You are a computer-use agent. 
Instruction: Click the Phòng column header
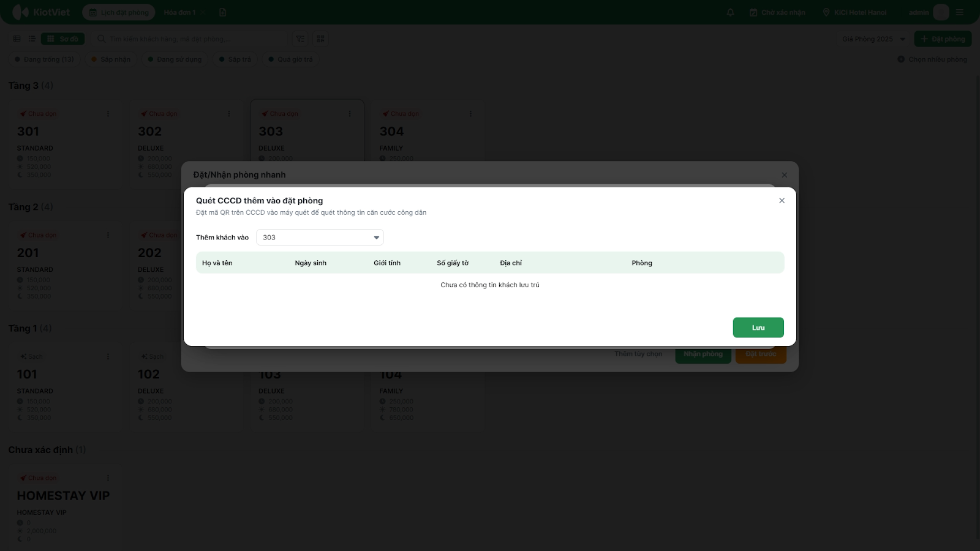[x=642, y=263]
